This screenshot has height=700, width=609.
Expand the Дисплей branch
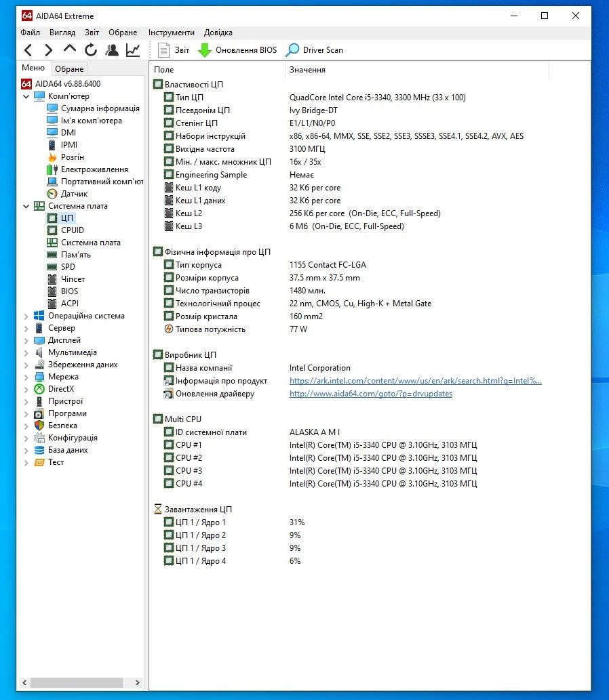point(26,341)
